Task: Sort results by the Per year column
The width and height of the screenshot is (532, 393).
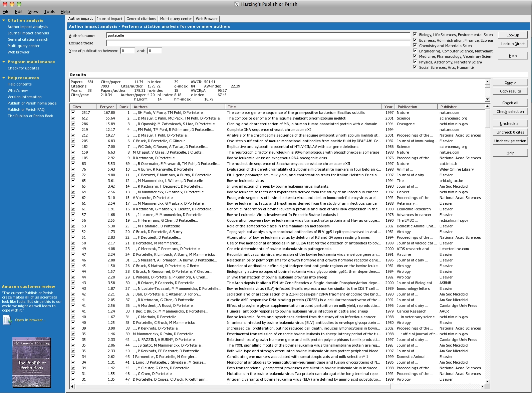Action: (x=106, y=107)
